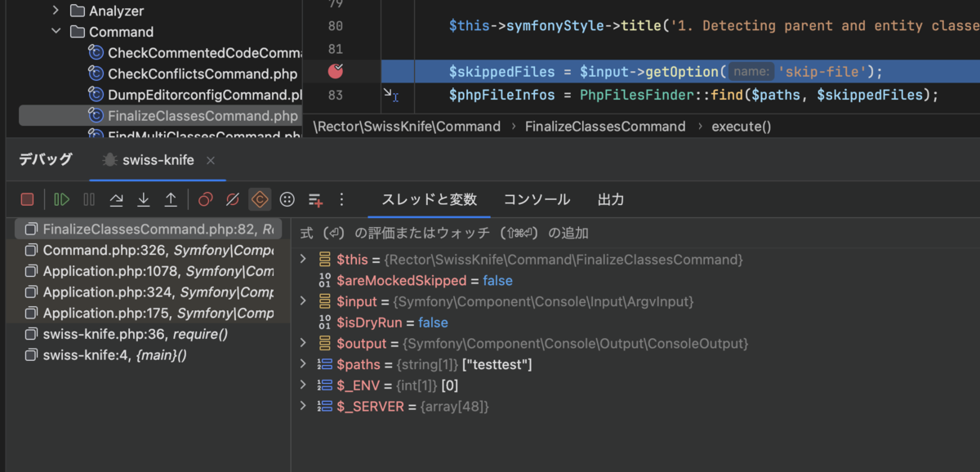Click the $output object icon in variables
The height and width of the screenshot is (472, 980).
323,343
